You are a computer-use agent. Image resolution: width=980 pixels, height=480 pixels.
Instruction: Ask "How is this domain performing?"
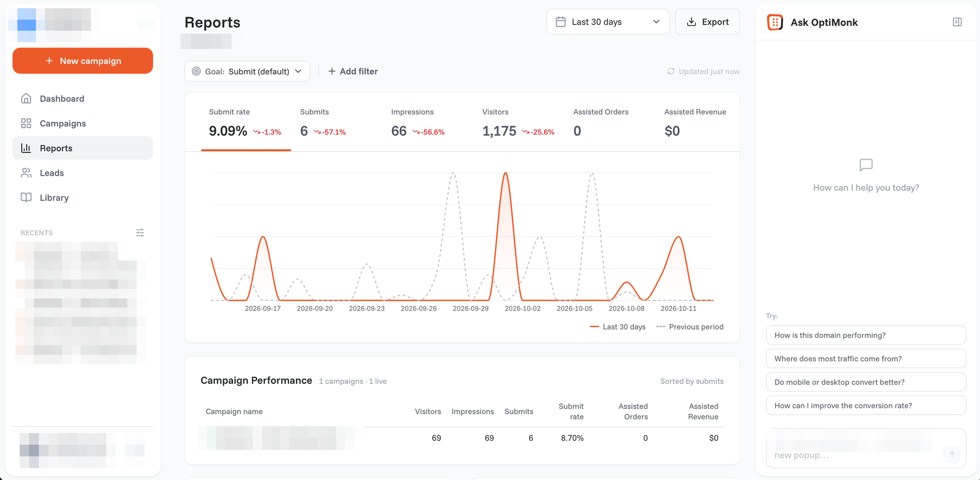pos(866,335)
